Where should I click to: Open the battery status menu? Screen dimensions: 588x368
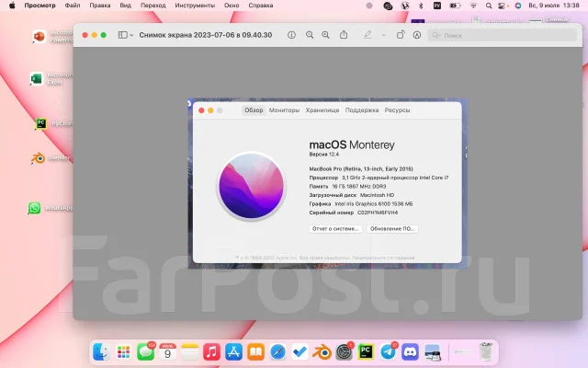(x=456, y=6)
